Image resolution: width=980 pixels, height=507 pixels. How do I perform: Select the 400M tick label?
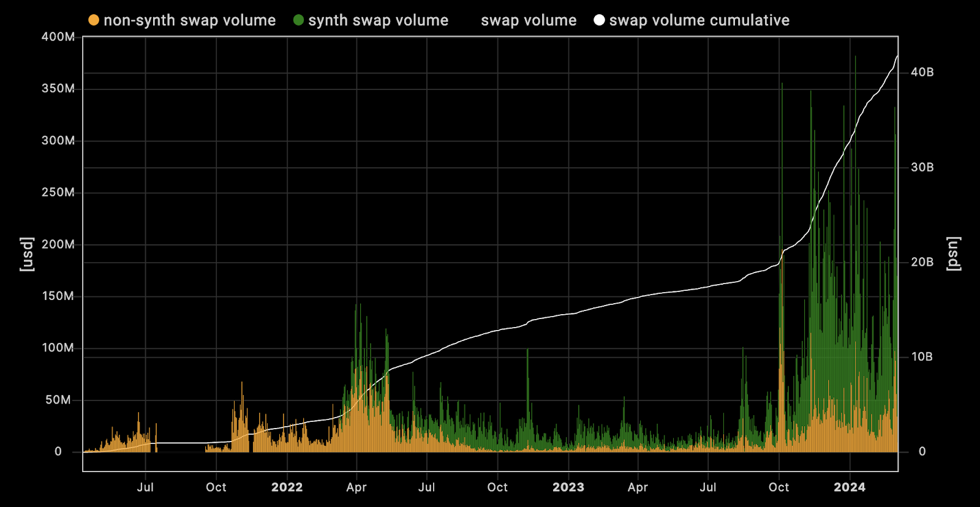pyautogui.click(x=58, y=37)
